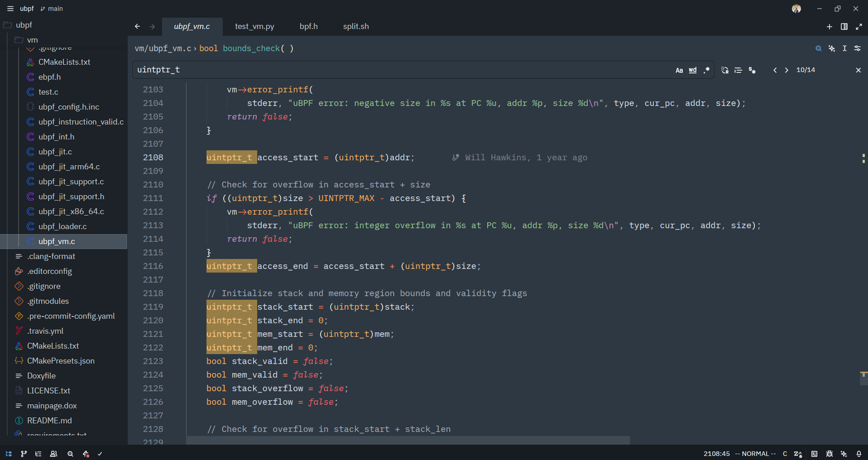868x460 pixels.
Task: Open selection controls cursor icon
Action: pyautogui.click(x=845, y=49)
